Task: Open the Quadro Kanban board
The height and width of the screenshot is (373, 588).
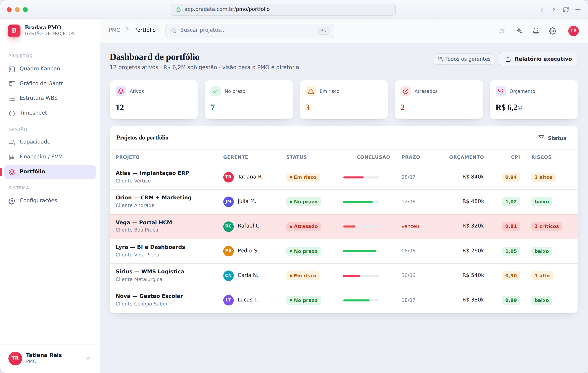Action: 50,69
